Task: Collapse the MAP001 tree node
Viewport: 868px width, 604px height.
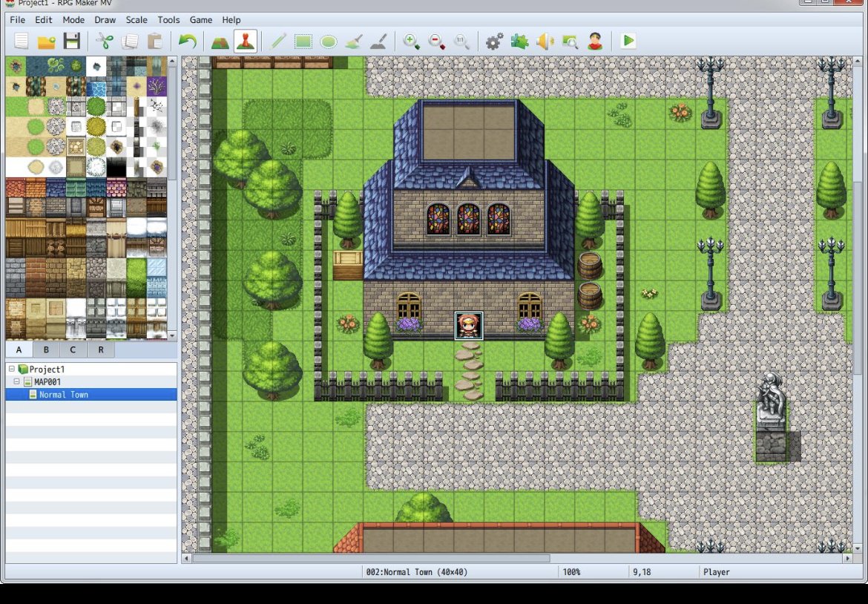Action: click(x=16, y=381)
